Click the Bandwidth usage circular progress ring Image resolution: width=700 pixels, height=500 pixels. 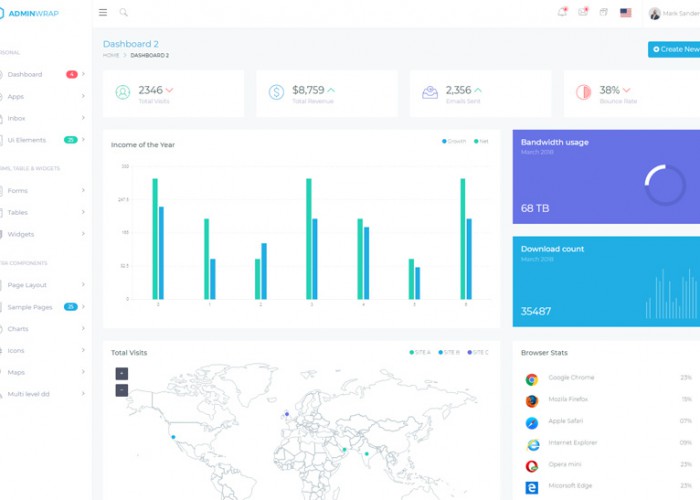coord(665,185)
